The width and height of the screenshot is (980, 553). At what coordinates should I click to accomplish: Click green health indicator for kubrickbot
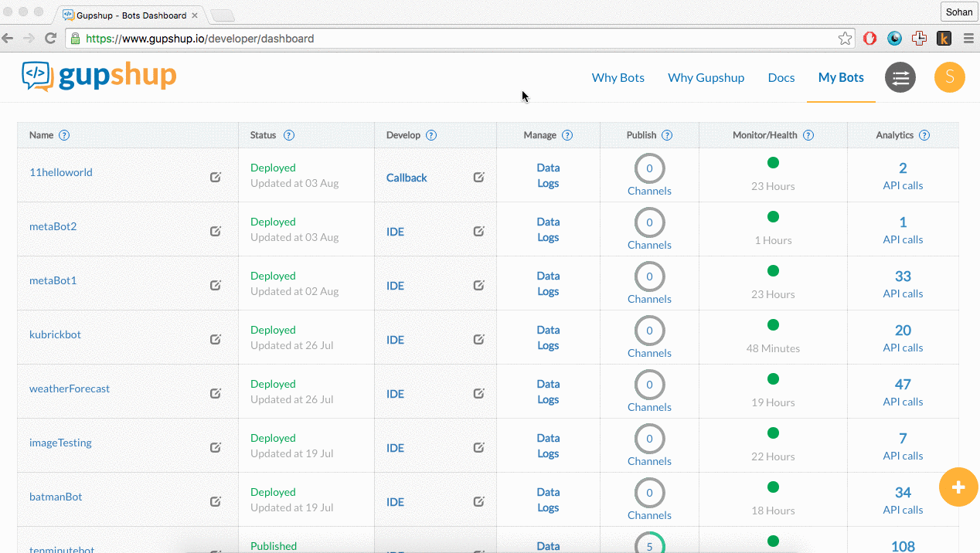click(773, 325)
